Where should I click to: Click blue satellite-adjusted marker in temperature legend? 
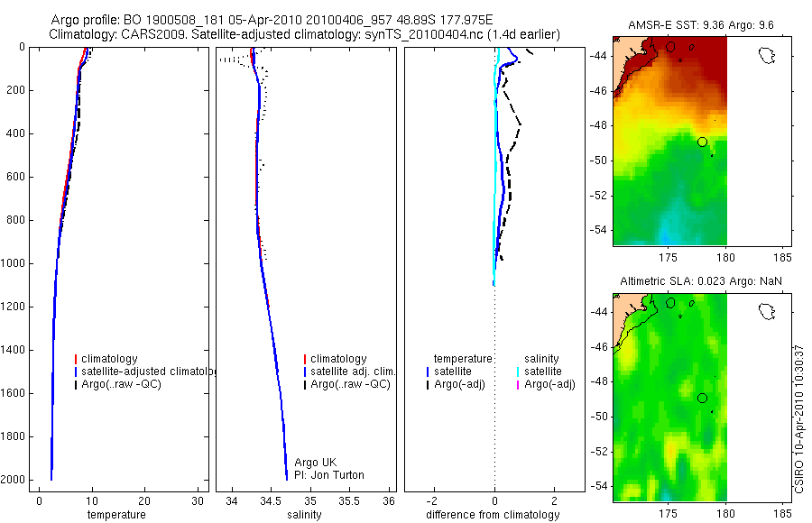click(76, 372)
